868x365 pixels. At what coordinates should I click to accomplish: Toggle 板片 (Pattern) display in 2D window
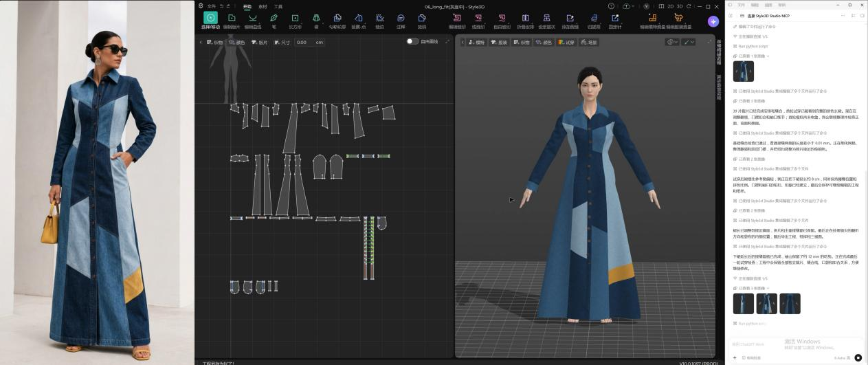pos(259,42)
